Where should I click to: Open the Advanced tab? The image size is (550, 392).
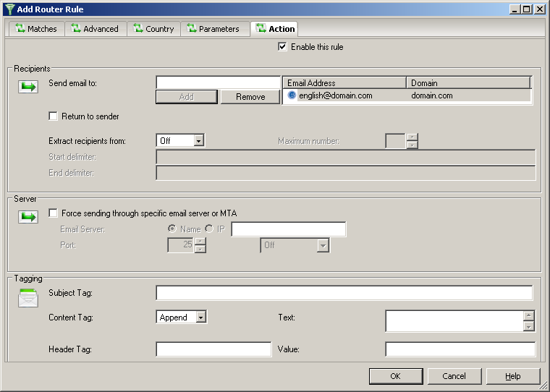(96, 29)
